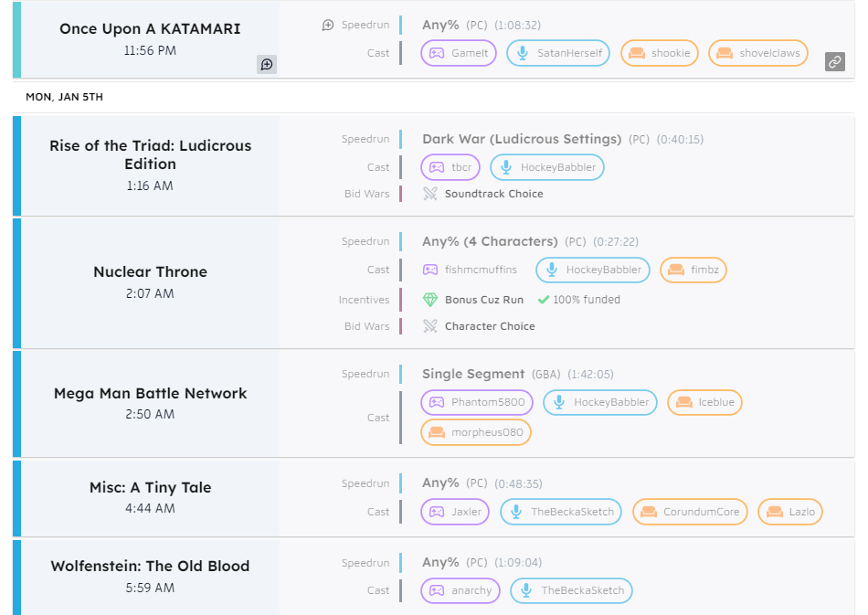Click the Dark War (Ludicrous Settings) category text

(522, 139)
